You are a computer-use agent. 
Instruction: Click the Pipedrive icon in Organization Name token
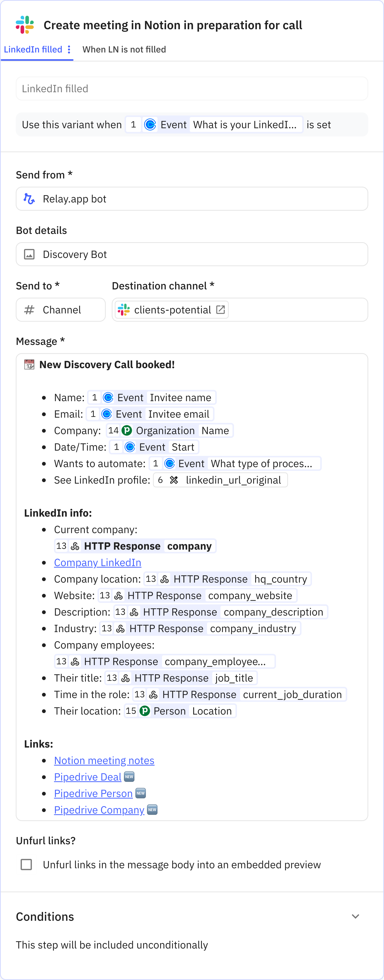[x=127, y=430]
